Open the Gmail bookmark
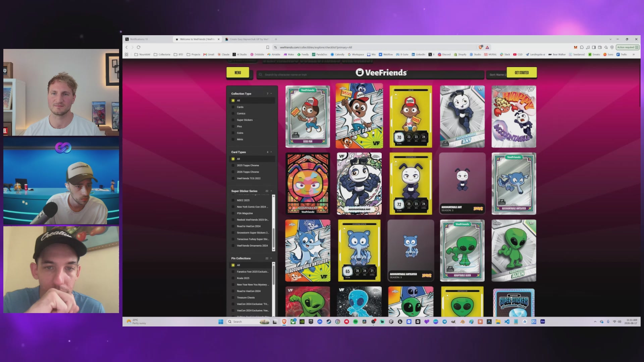The width and height of the screenshot is (644, 362). [209, 54]
